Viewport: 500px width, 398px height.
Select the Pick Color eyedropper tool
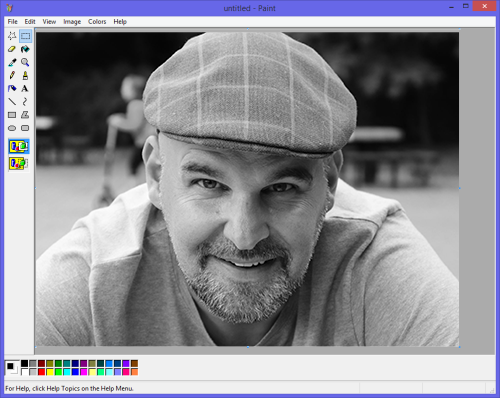point(12,62)
